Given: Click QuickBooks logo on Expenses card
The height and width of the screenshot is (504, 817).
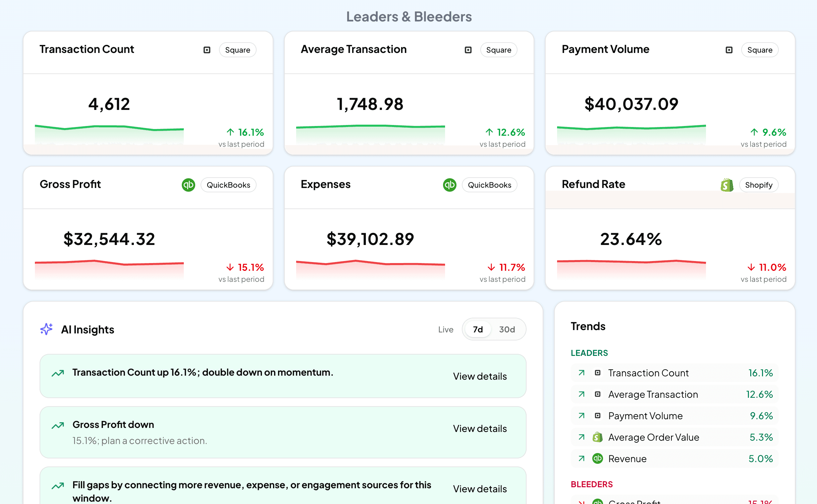Looking at the screenshot, I should click(x=449, y=185).
